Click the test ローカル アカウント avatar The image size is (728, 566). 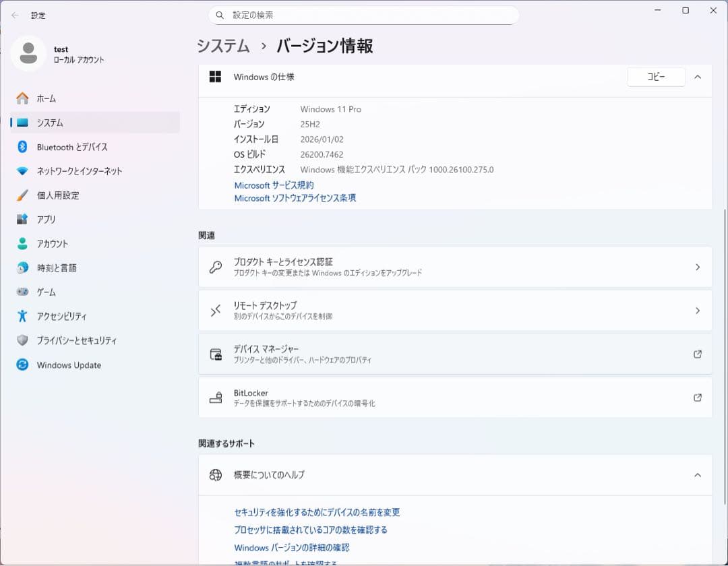[x=28, y=53]
